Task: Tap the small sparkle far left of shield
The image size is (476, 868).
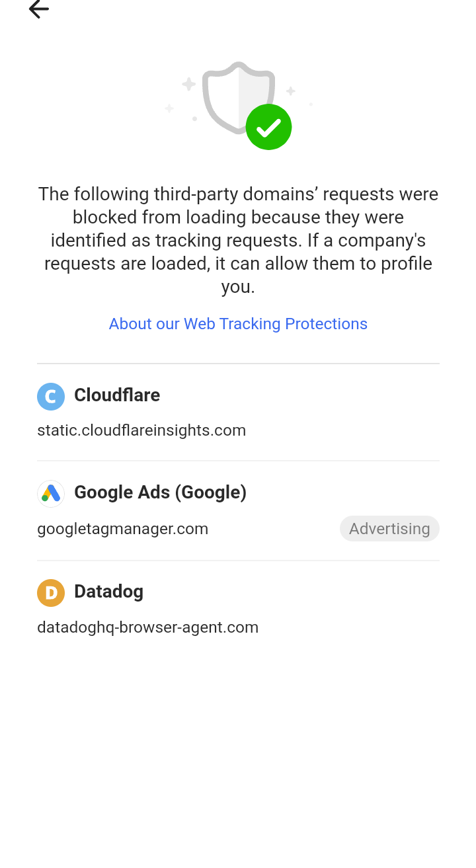Action: point(169,108)
